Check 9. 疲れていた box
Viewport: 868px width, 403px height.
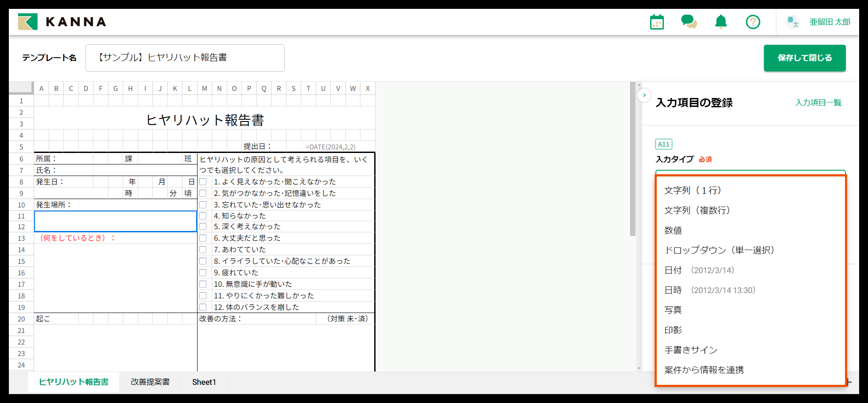203,273
